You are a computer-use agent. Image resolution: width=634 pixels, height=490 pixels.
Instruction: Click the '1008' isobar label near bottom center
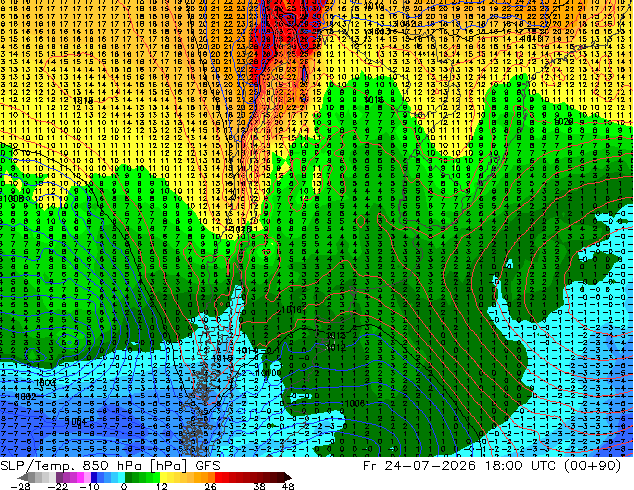pyautogui.click(x=355, y=403)
